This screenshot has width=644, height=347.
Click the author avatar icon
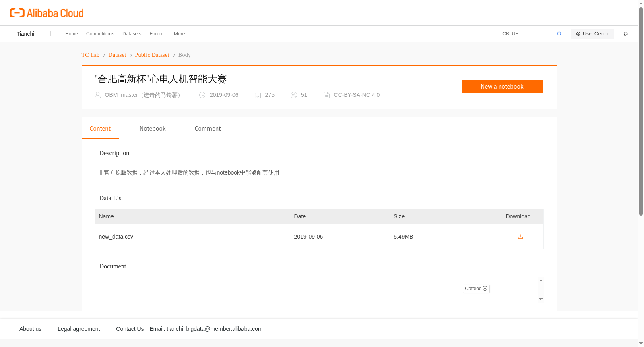pos(97,95)
